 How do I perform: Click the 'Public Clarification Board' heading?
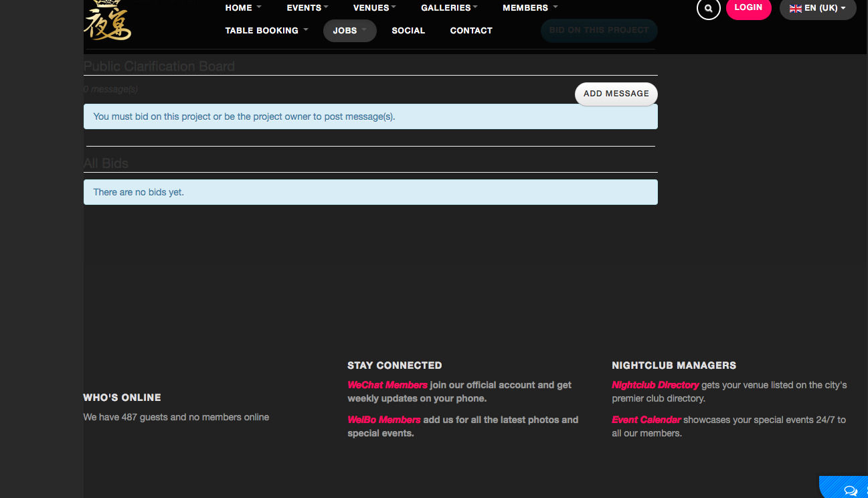click(x=159, y=66)
